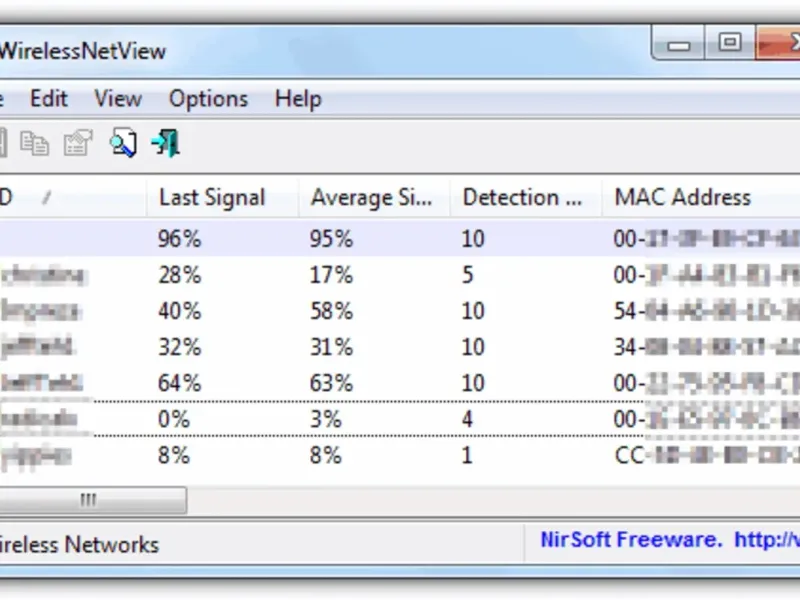Image resolution: width=800 pixels, height=600 pixels.
Task: Open the Help menu
Action: coord(298,99)
